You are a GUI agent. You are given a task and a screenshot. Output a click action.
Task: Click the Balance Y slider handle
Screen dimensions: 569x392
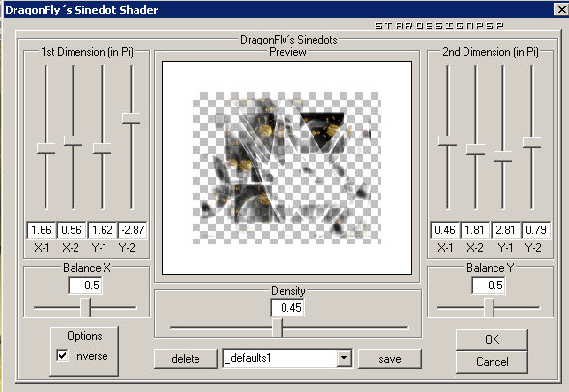(490, 307)
